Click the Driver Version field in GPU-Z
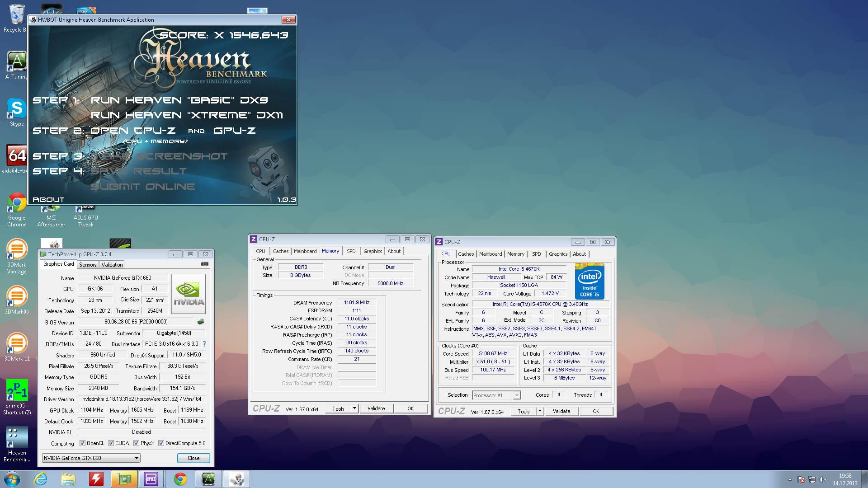The image size is (868, 488). [142, 399]
